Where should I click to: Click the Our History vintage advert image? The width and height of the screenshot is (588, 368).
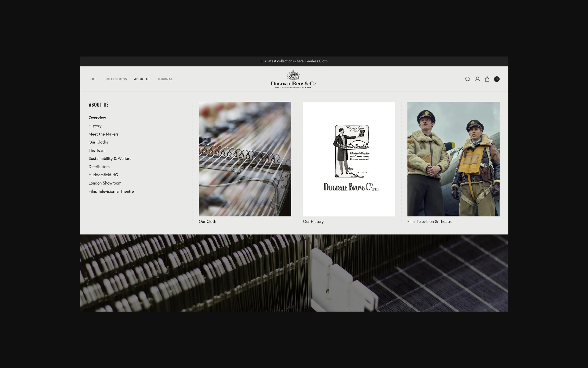coord(349,159)
